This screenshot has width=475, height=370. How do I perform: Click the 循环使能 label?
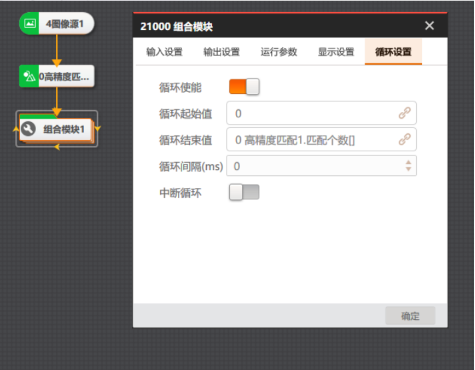coord(180,87)
